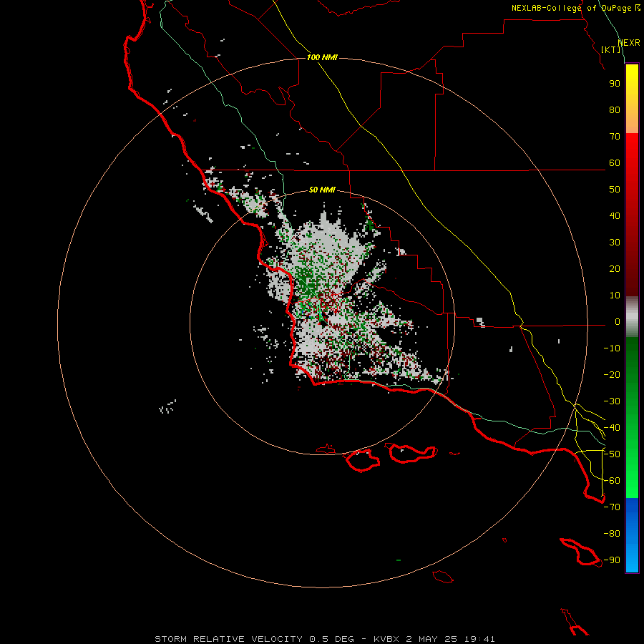Click the [KT] units label
The width and height of the screenshot is (644, 644).
point(611,49)
